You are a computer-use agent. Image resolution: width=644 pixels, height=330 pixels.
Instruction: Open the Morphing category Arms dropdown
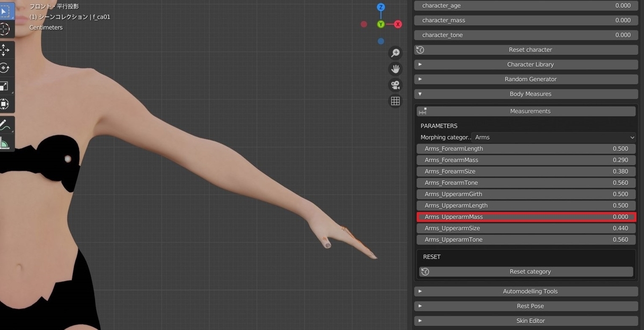[x=553, y=137]
